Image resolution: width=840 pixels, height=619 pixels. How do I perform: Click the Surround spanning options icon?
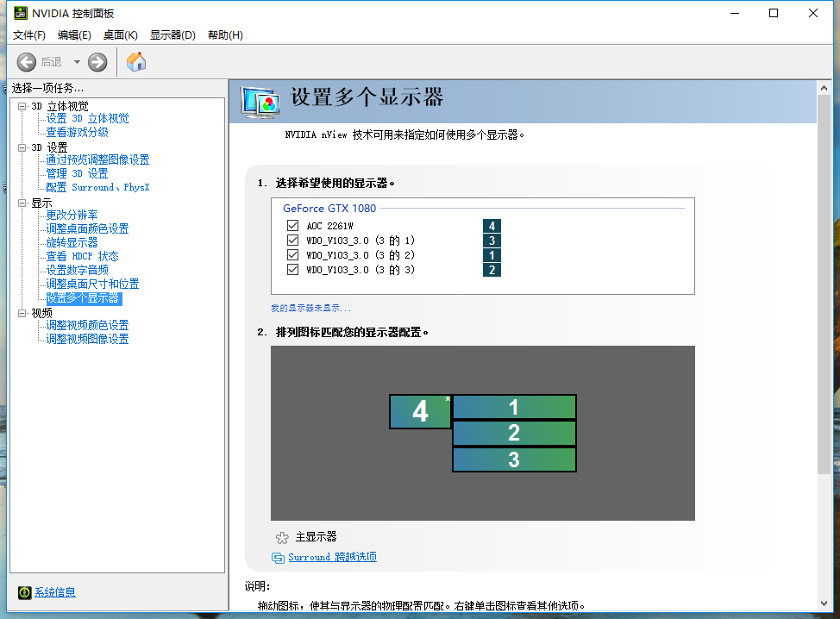278,558
